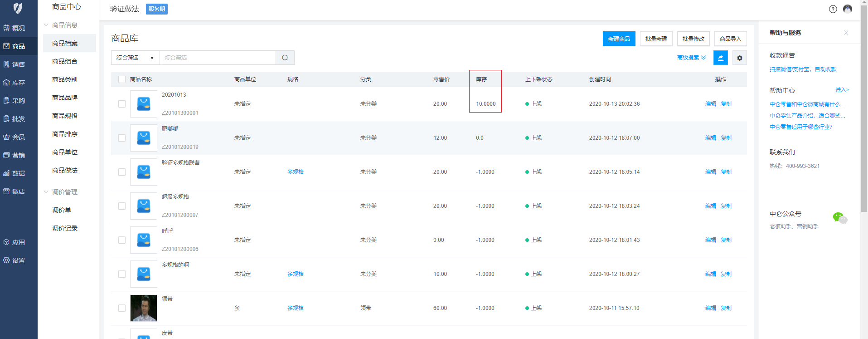Click the 综合筛选 search input field
The height and width of the screenshot is (339, 868).
(218, 58)
